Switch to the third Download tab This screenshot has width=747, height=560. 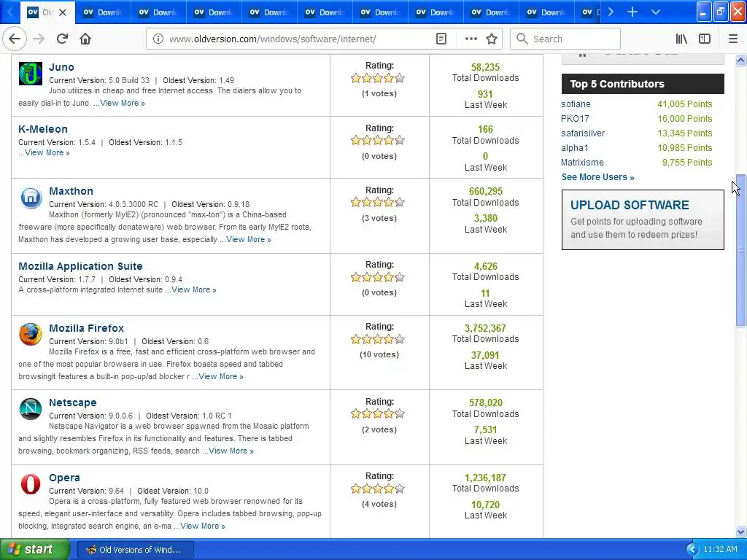tap(214, 12)
